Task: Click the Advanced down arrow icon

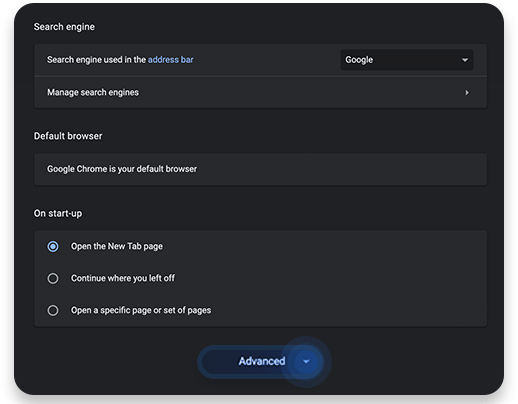Action: (306, 362)
